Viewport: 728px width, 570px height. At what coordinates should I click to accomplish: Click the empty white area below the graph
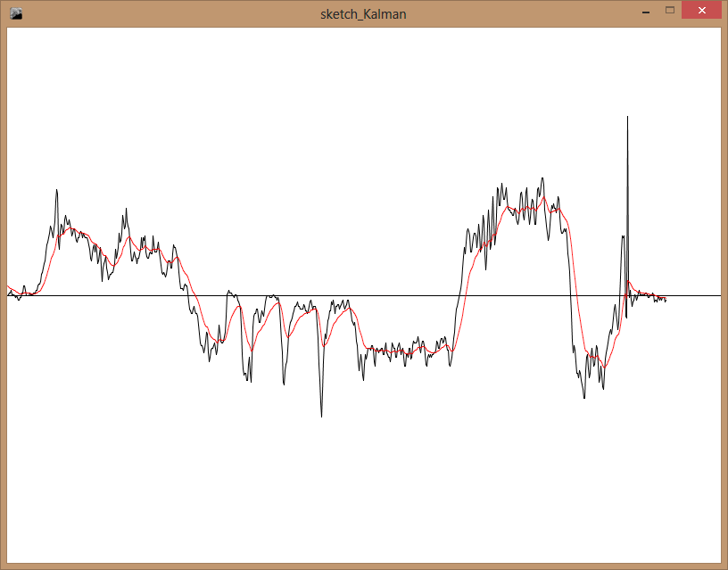[x=357, y=500]
